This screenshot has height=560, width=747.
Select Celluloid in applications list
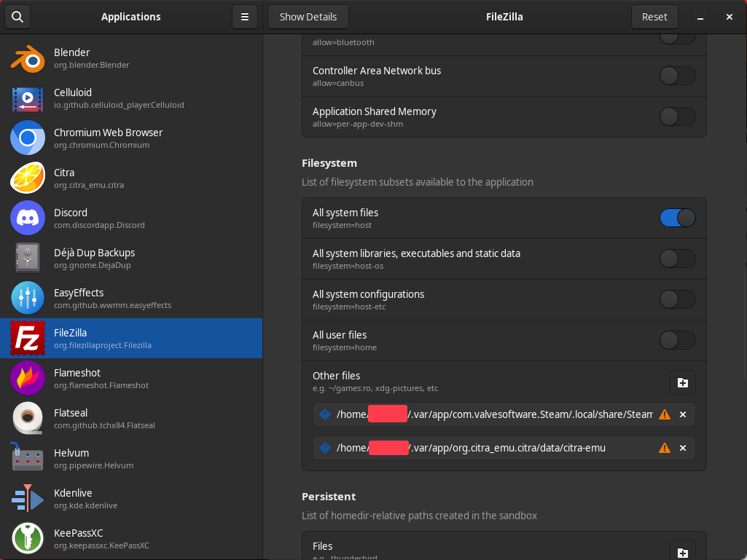131,98
